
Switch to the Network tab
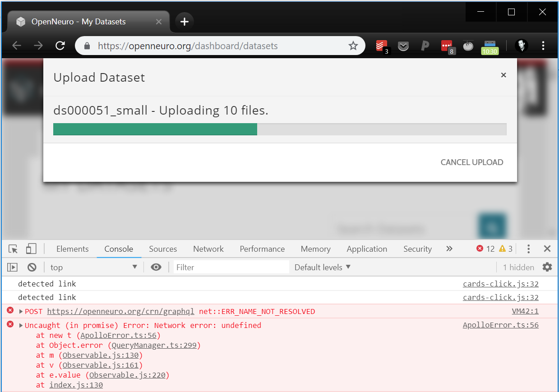tap(208, 249)
